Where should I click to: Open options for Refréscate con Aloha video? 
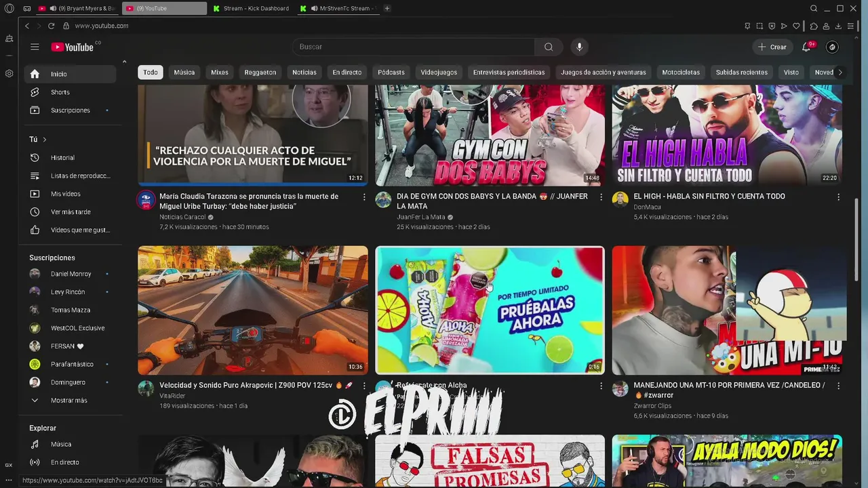point(601,386)
